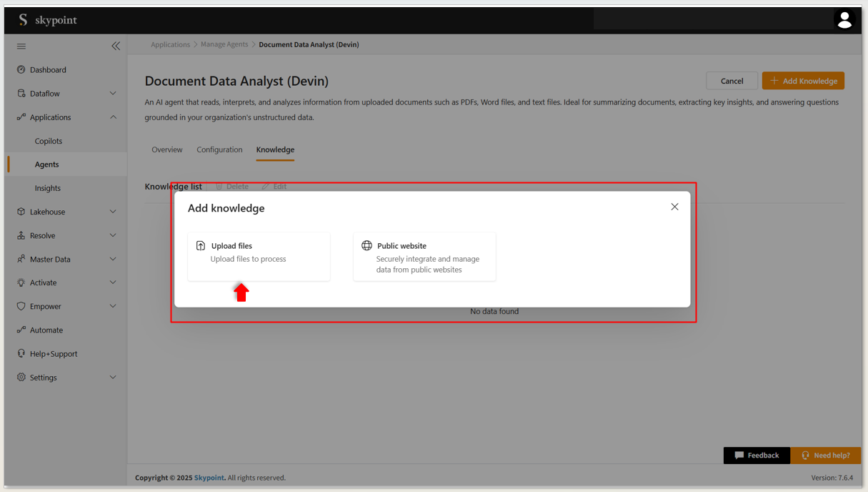Viewport: 868px width, 492px height.
Task: Click the Activate lightbulb icon
Action: 21,282
